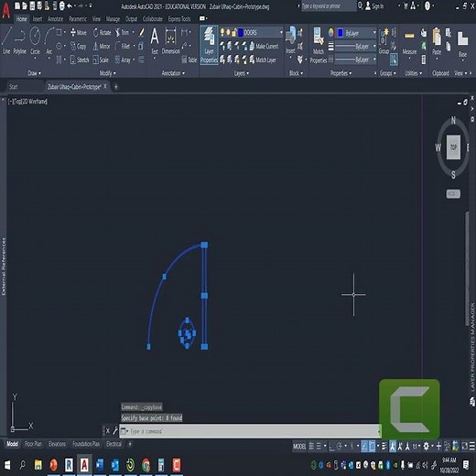Screen dimensions: 476x476
Task: Click the command line input field
Action: tap(250, 431)
